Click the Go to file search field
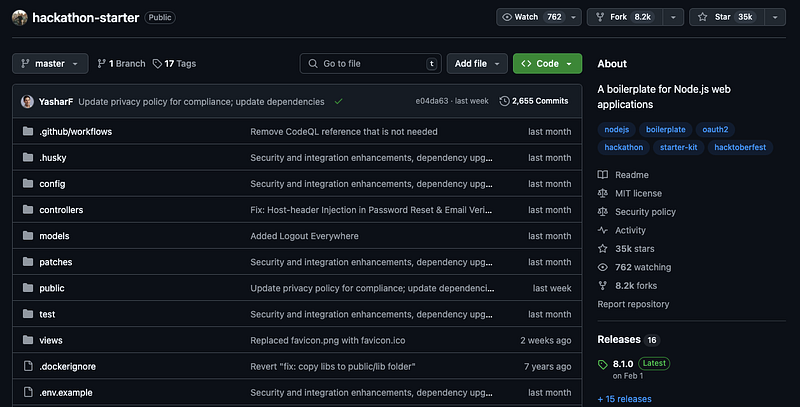The image size is (800, 407). click(370, 64)
